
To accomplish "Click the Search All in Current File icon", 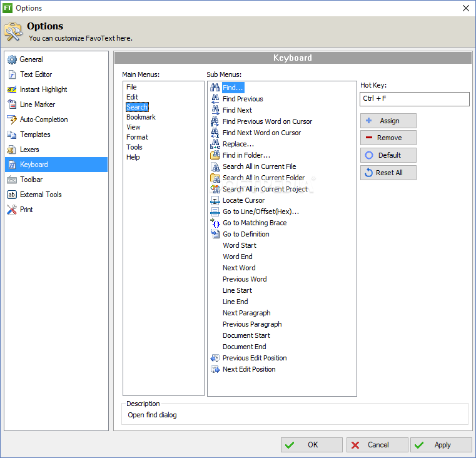I will pyautogui.click(x=215, y=166).
